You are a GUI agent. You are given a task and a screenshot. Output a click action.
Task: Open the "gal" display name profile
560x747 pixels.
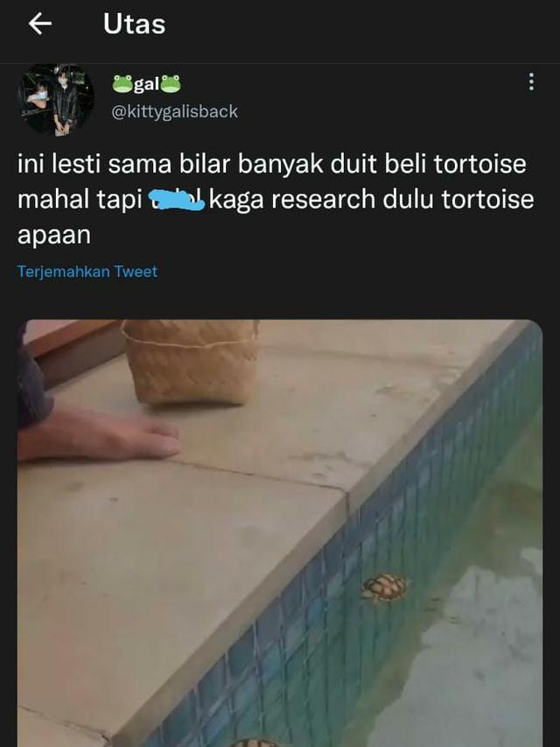pyautogui.click(x=146, y=84)
